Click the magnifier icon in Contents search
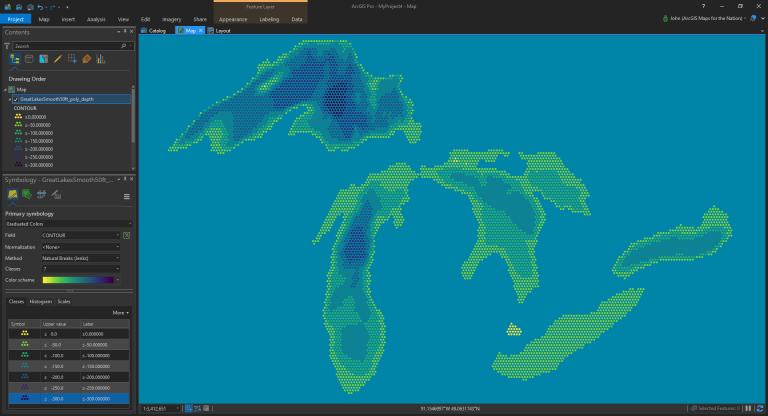 point(123,46)
